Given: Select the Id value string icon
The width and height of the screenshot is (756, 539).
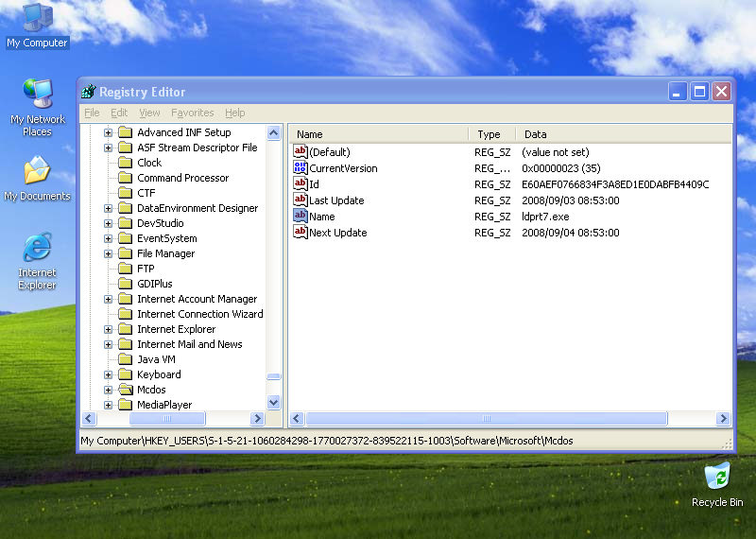Looking at the screenshot, I should (x=300, y=183).
